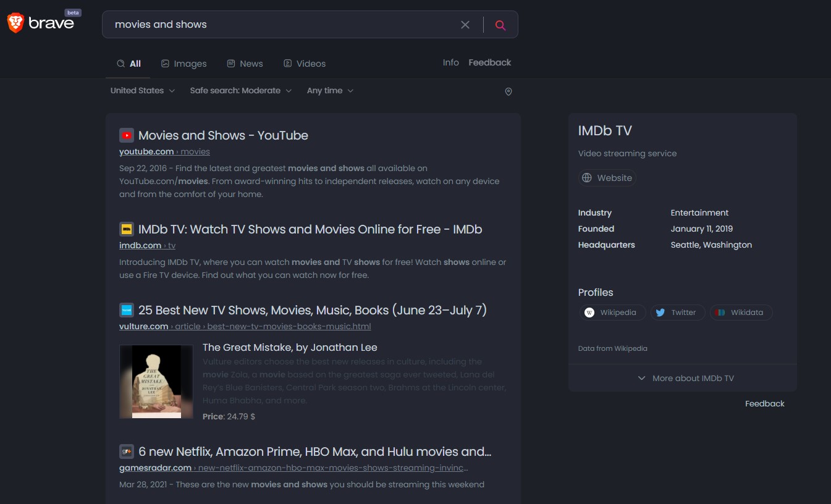Click the Brave lion logo
The height and width of the screenshot is (504, 831).
pos(15,23)
